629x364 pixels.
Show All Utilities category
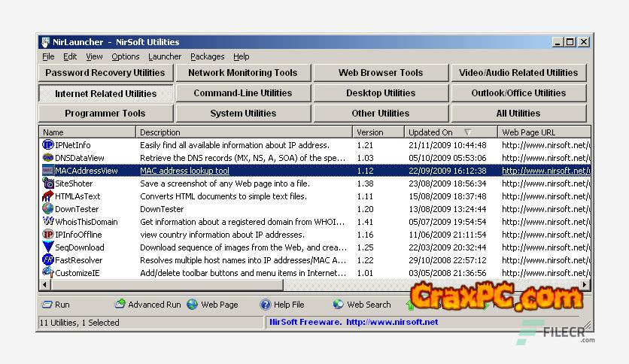tap(518, 114)
